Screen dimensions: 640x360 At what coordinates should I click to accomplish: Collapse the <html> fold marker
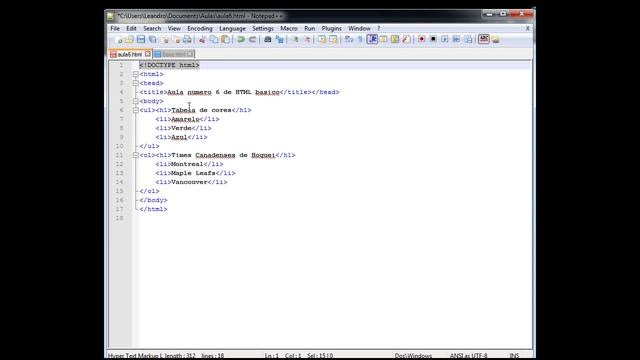[x=136, y=74]
